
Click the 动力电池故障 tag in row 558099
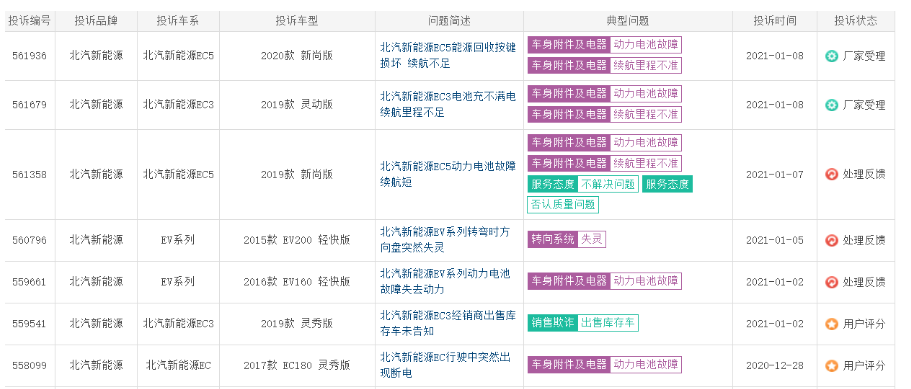(645, 365)
